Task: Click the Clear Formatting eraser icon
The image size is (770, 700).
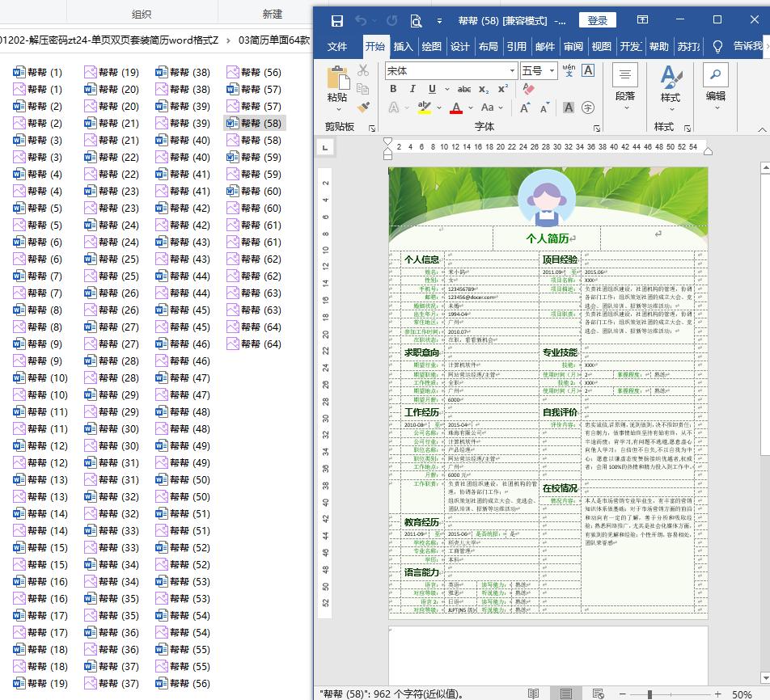Action: point(528,89)
